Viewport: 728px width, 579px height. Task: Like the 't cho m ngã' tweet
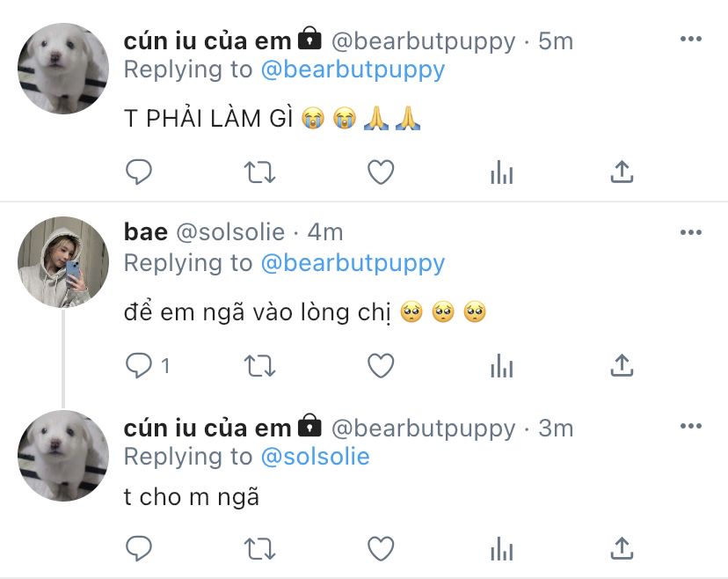[381, 548]
